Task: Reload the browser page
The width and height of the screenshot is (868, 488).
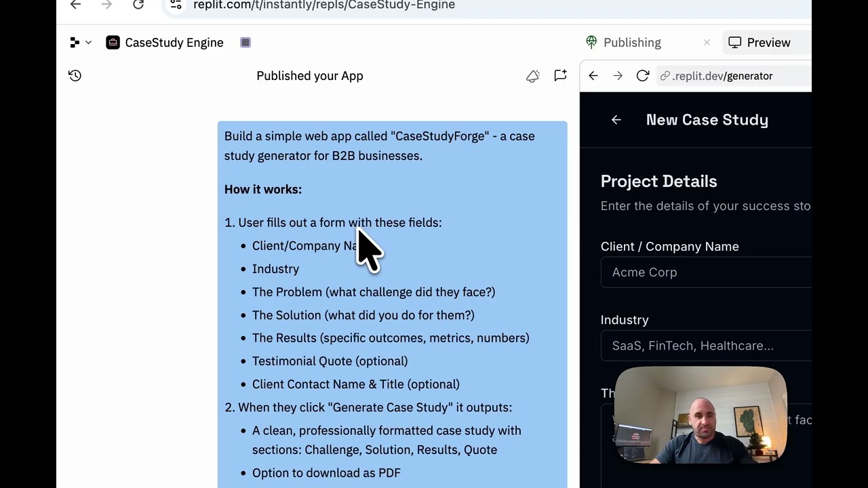Action: pyautogui.click(x=138, y=5)
